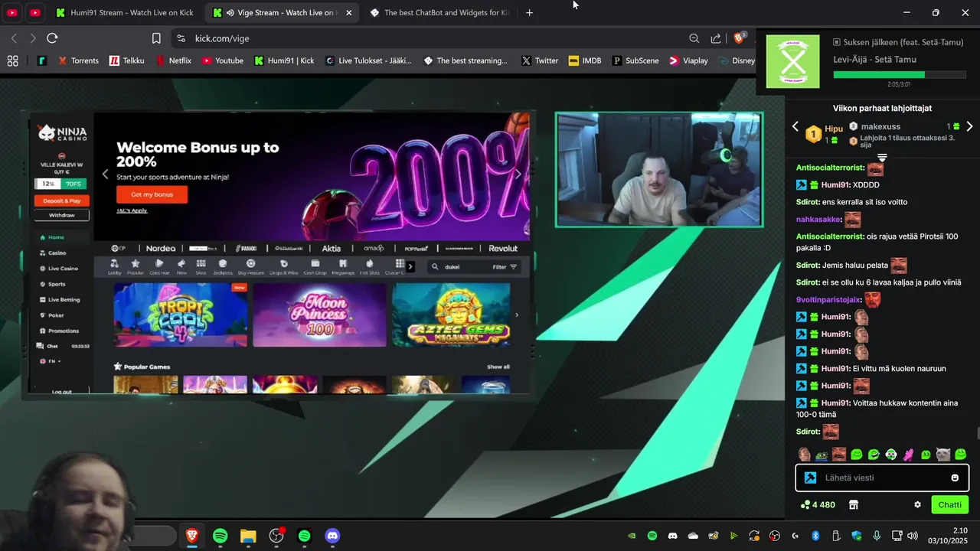Open the Live Tulokset bookmark
Screen dimensions: 980x551
pos(368,60)
